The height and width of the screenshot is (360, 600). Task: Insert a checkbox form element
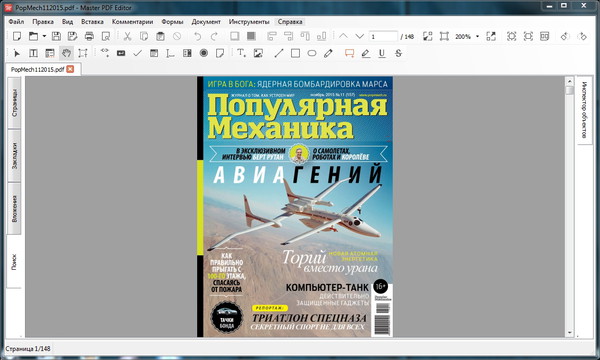137,53
